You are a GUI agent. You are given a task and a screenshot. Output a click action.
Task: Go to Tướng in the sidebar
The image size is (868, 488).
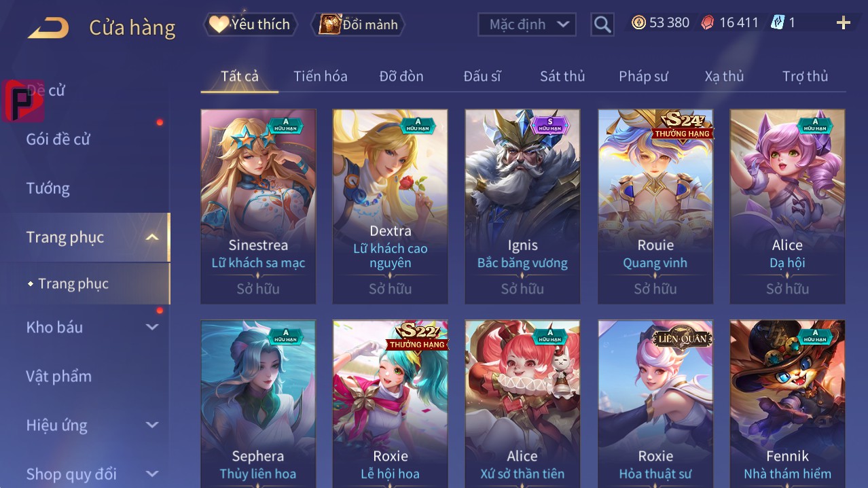point(48,188)
